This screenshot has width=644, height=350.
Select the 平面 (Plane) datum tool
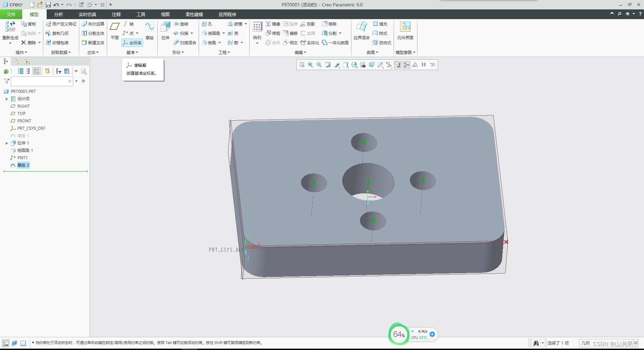tap(115, 27)
